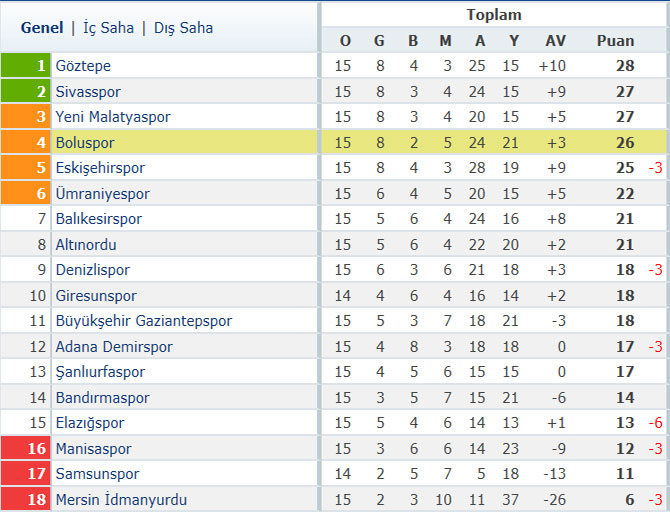The height and width of the screenshot is (514, 670).
Task: Open Şanlıurfaspor team page
Action: coord(100,372)
